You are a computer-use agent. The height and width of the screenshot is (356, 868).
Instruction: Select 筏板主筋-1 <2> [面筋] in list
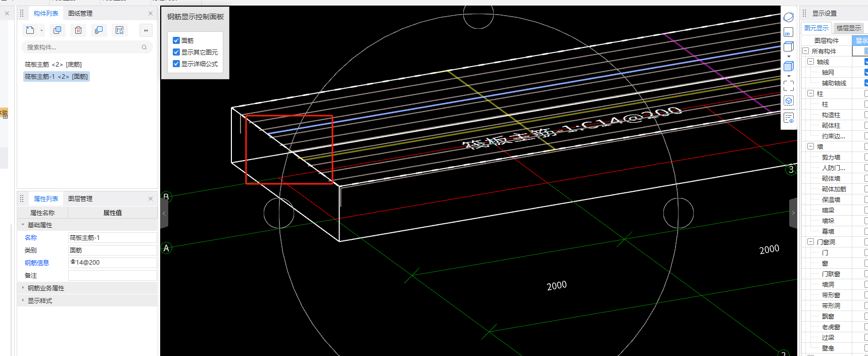[x=56, y=77]
